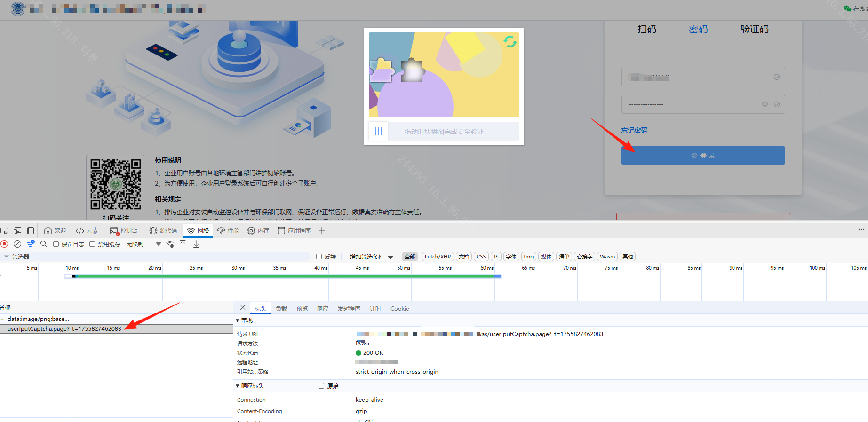This screenshot has height=422, width=868.
Task: Open the network search magnifier icon
Action: [44, 244]
